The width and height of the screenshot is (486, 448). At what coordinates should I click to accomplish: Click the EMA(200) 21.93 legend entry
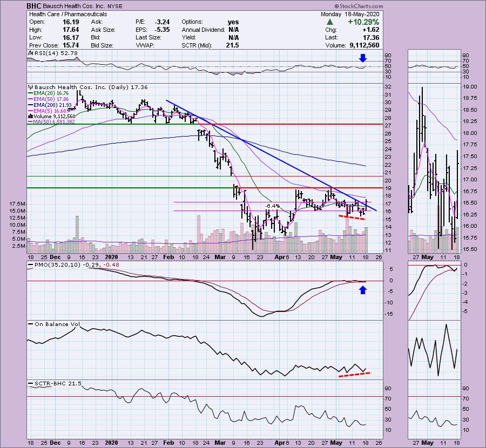52,105
